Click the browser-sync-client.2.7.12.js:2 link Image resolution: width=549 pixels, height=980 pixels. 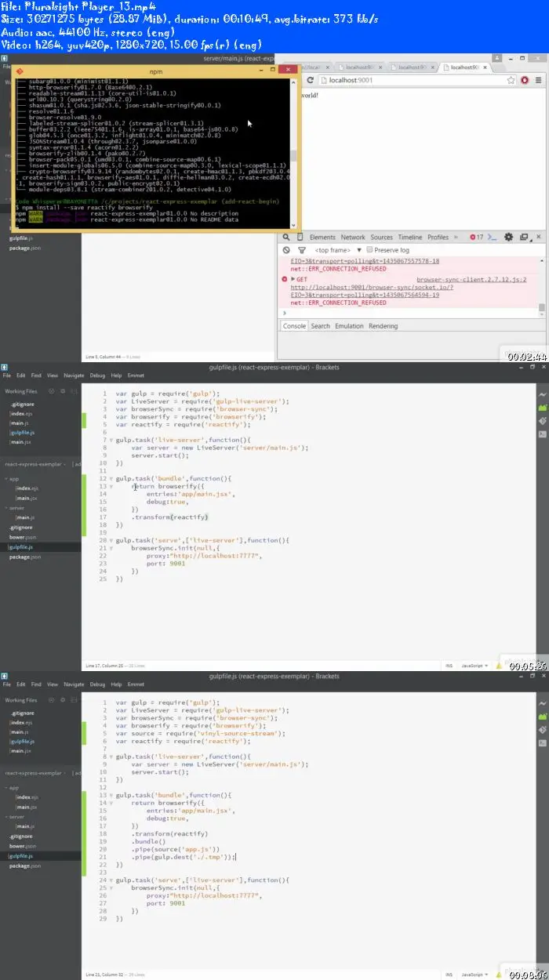tap(471, 280)
